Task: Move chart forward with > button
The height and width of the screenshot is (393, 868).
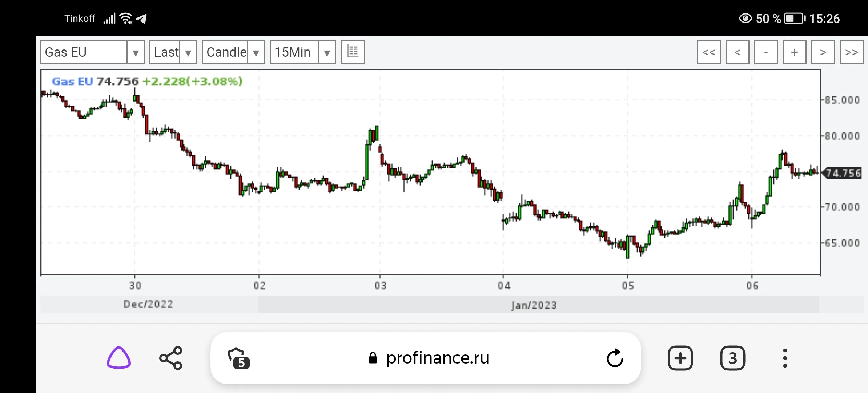Action: point(823,52)
